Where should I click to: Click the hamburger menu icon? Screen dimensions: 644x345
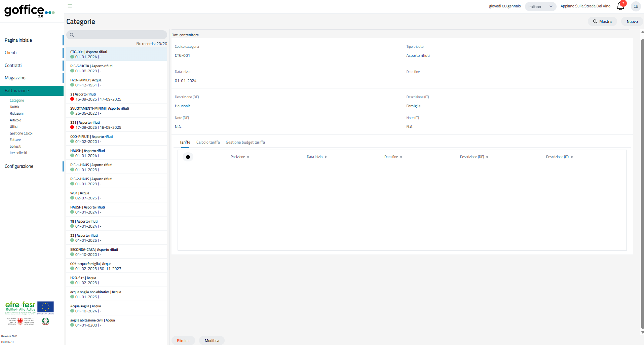click(70, 6)
